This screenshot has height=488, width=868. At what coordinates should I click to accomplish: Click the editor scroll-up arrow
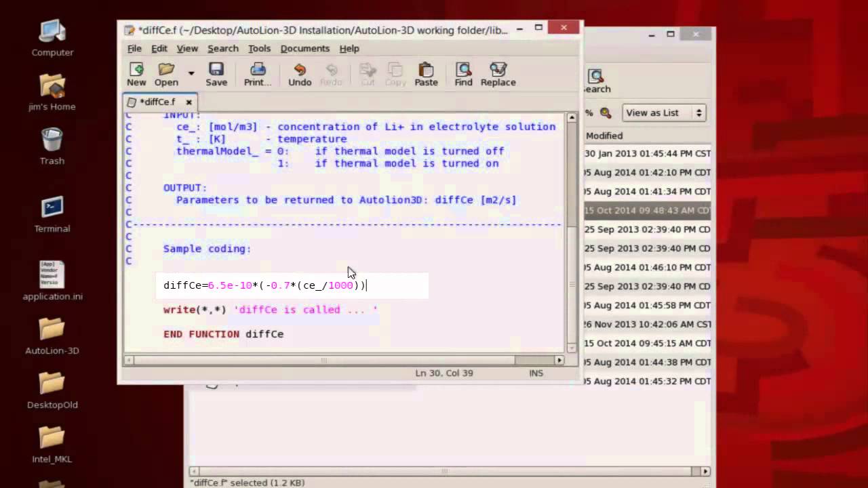tap(572, 117)
